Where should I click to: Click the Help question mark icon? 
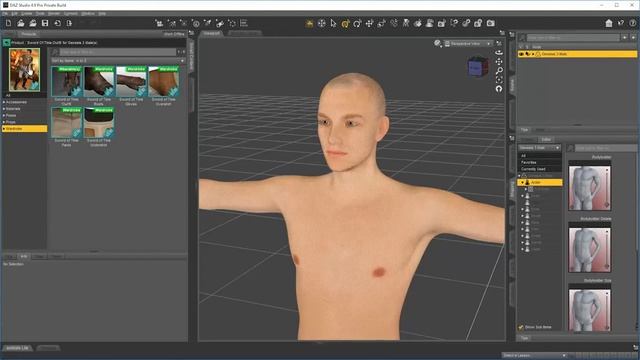click(633, 23)
